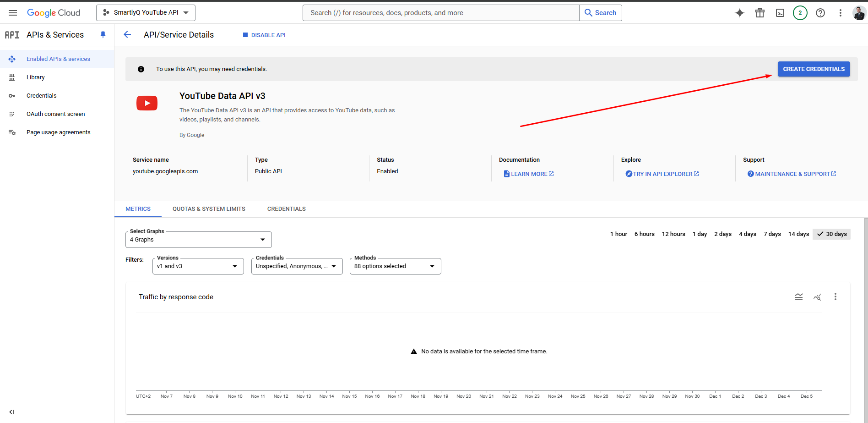868x423 pixels.
Task: Click the OAuth consent screen icon
Action: (12, 114)
